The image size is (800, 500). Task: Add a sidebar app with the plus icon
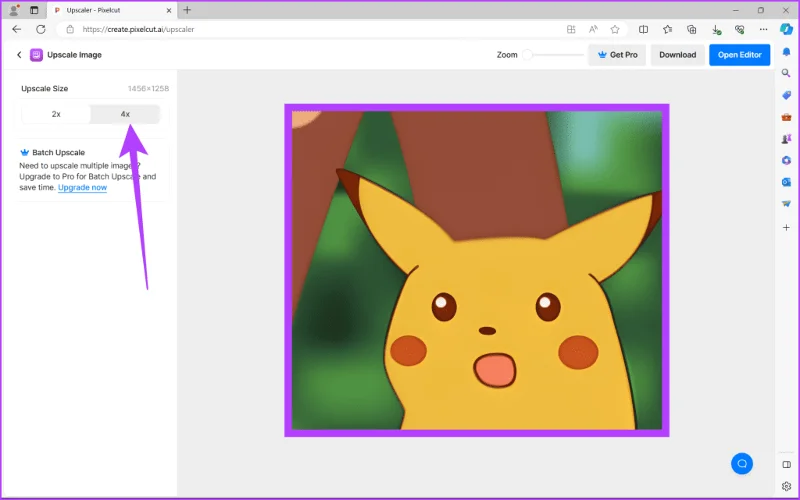786,228
